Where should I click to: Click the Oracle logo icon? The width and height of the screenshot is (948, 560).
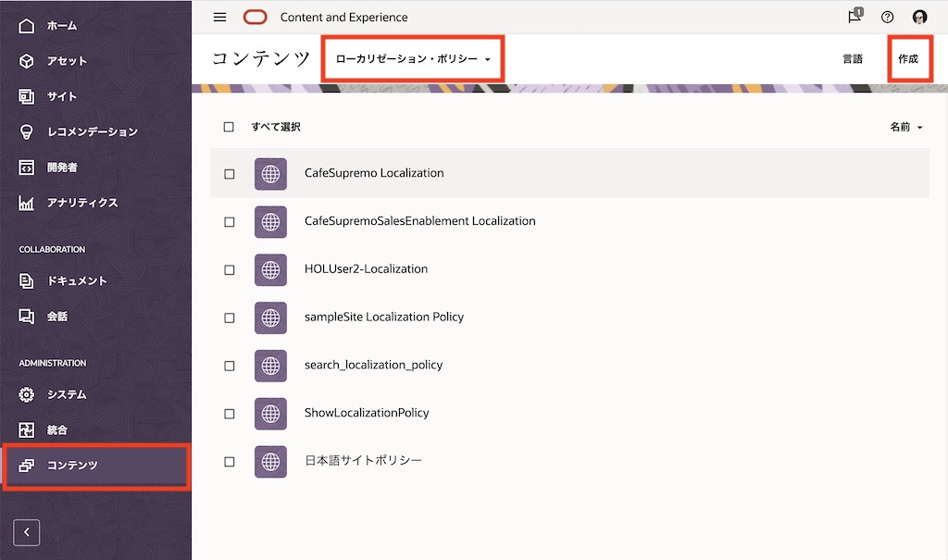[x=255, y=17]
